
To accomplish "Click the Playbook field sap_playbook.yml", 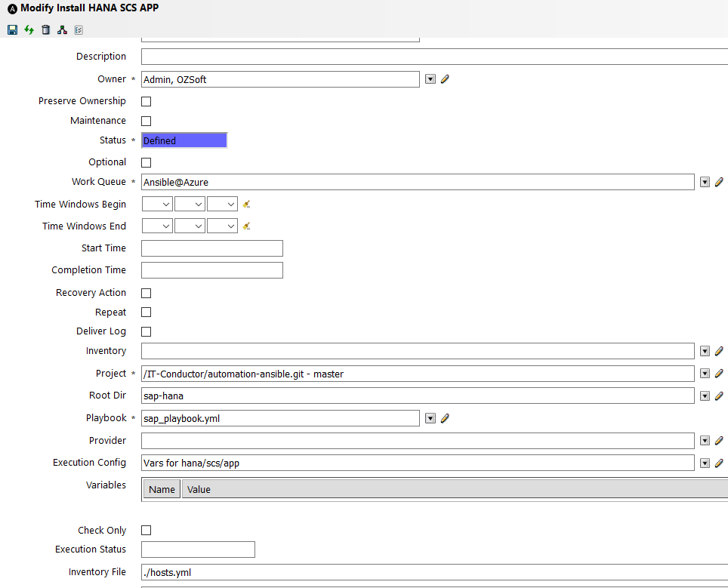I will coord(280,419).
